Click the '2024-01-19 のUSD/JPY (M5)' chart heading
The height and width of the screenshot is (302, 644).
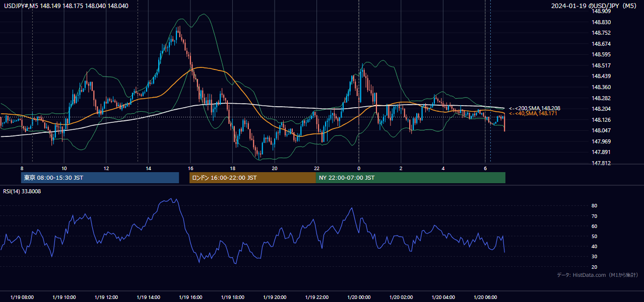(594, 6)
